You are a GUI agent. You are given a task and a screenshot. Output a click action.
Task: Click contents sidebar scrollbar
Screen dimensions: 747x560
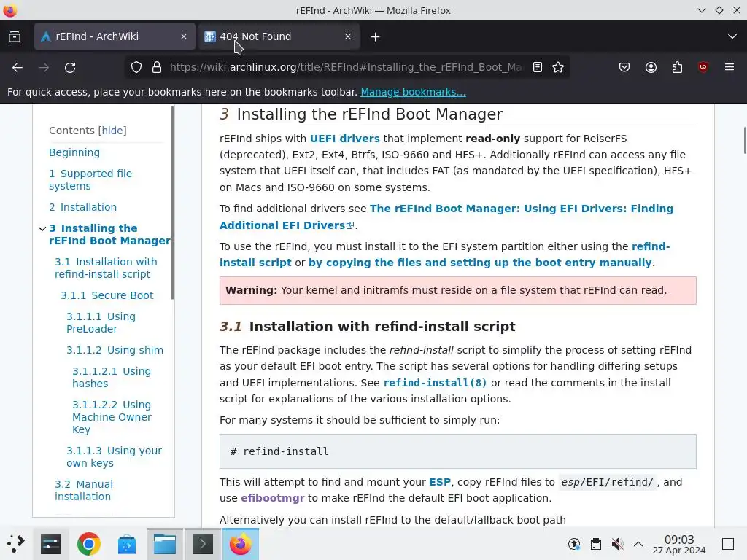172,203
